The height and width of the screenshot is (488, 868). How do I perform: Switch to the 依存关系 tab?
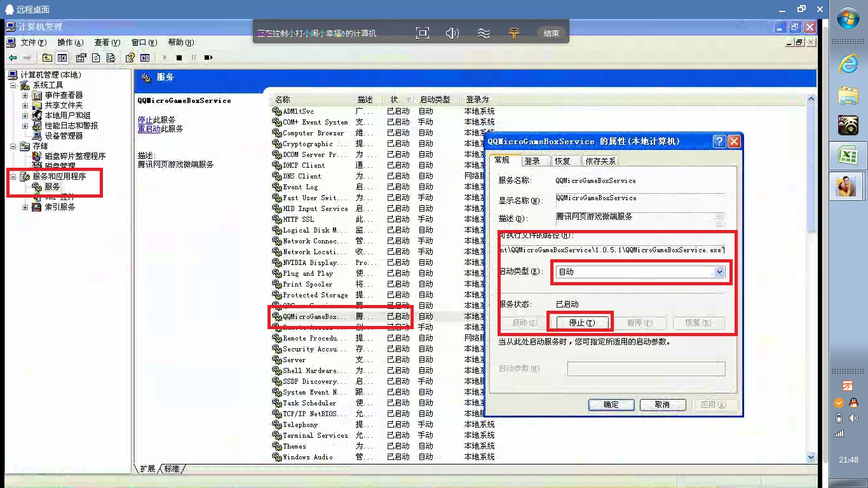point(600,161)
